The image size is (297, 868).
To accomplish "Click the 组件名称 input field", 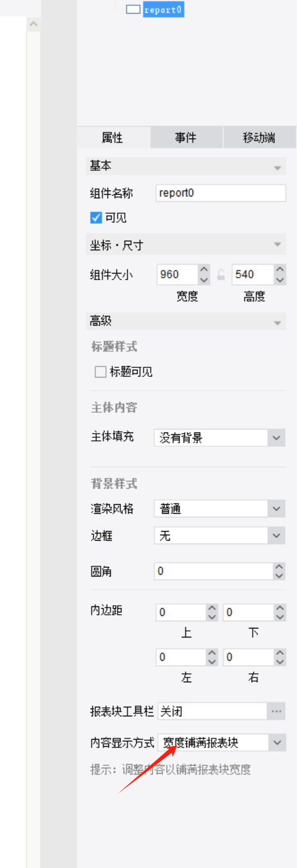I will [221, 193].
